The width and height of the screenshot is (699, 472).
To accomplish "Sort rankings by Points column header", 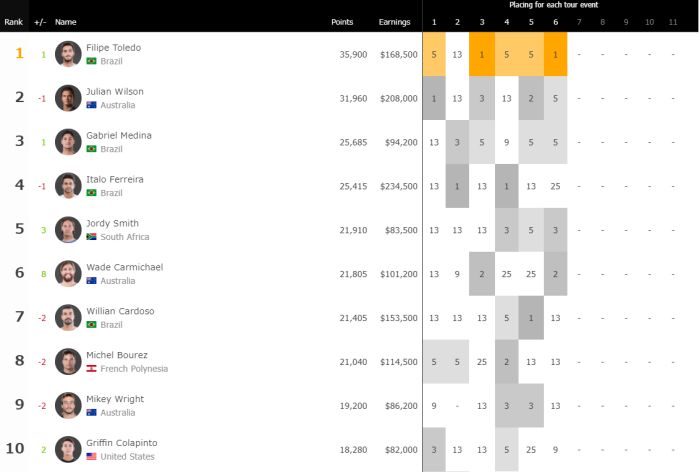I will pyautogui.click(x=342, y=21).
